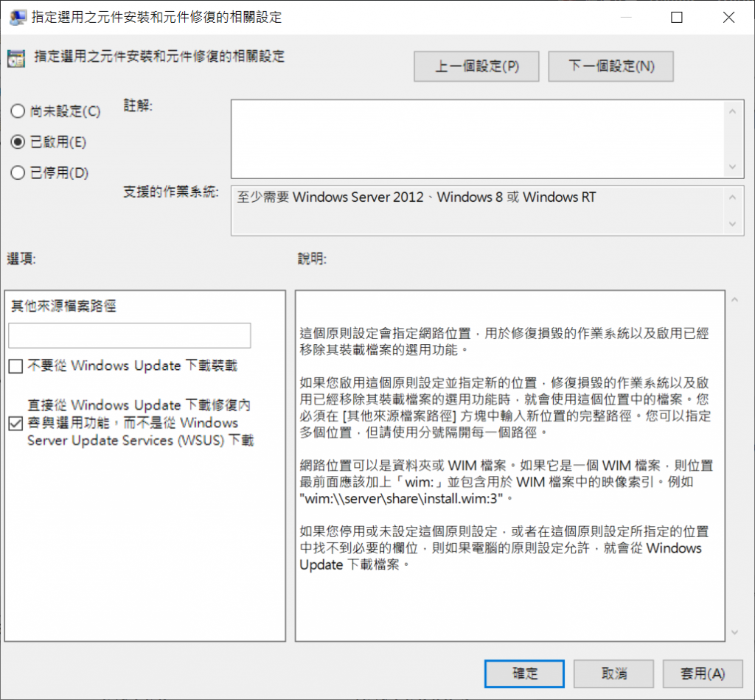The height and width of the screenshot is (700, 755).
Task: Click the help paragraph starting 如果您停用或未設定
Action: [x=504, y=548]
